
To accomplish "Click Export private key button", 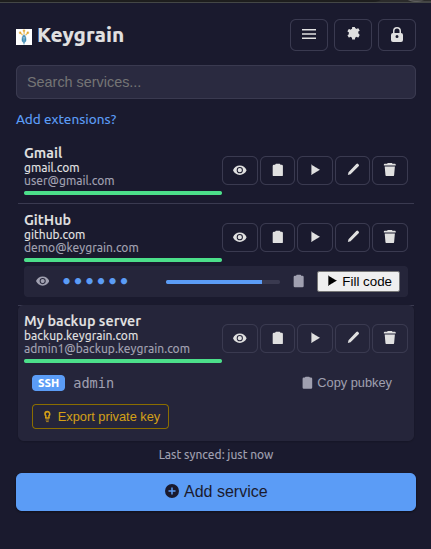I will point(100,417).
